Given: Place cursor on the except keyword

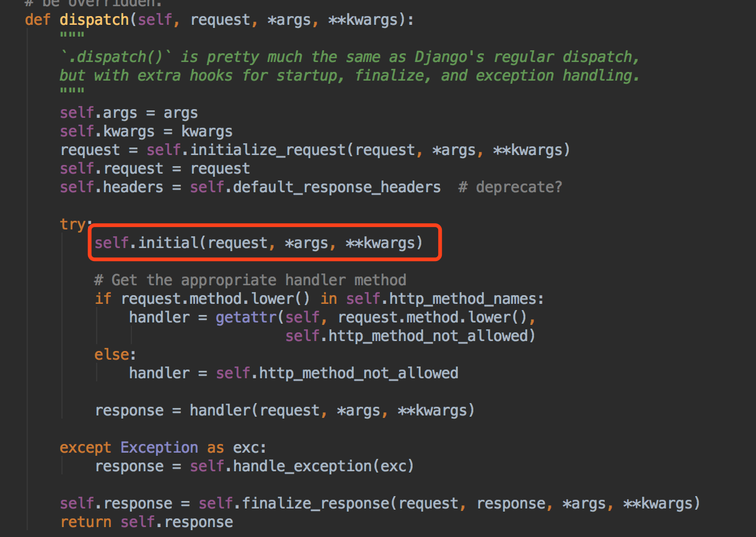Looking at the screenshot, I should (86, 448).
